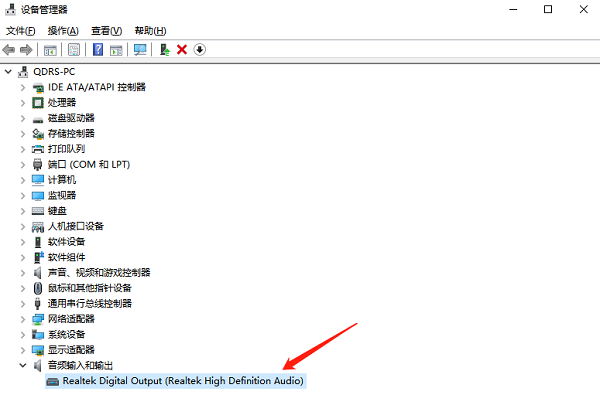Expand the 网络适配器 category arrow
600x405 pixels.
[24, 319]
